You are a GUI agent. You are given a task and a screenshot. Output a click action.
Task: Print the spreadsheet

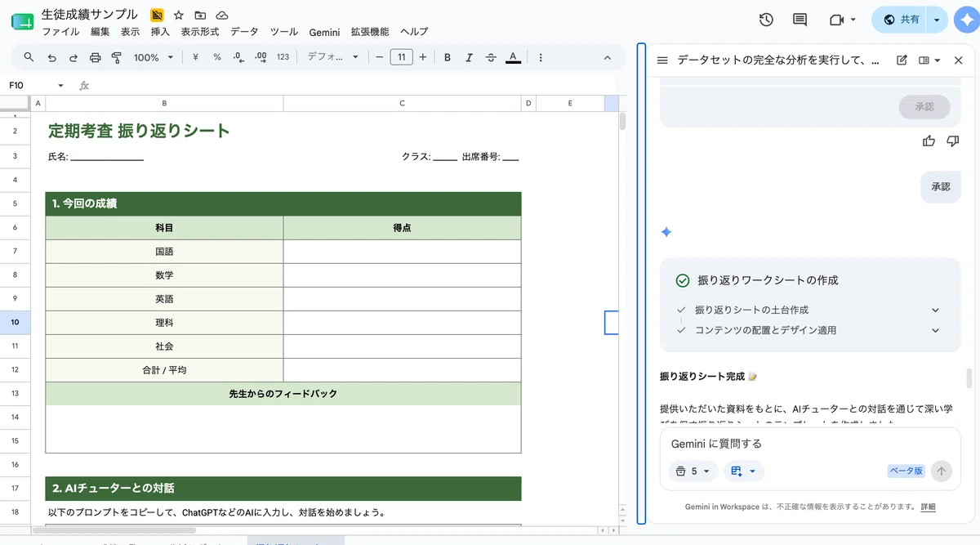95,57
